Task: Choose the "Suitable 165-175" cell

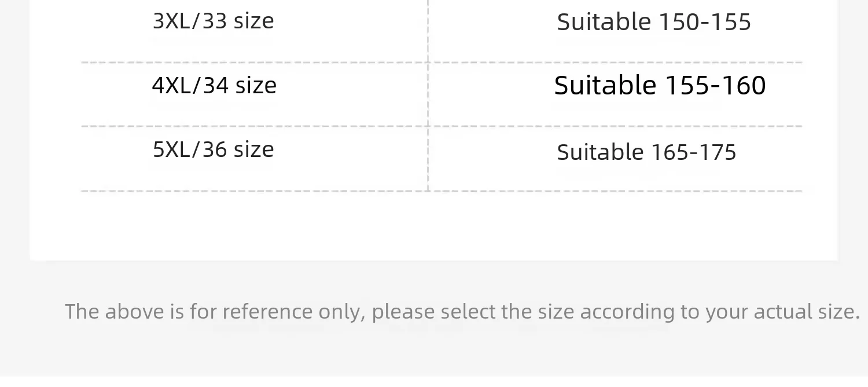Action: (646, 152)
